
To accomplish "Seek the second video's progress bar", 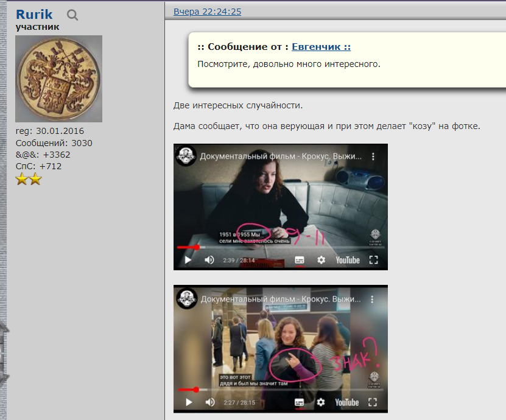I will 280,390.
